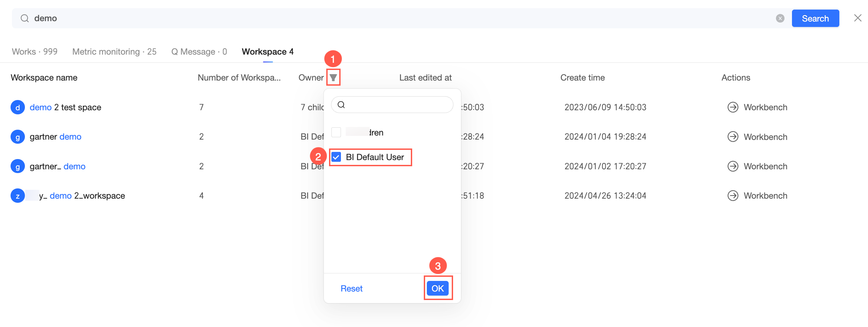Click the Create time column header

582,78
